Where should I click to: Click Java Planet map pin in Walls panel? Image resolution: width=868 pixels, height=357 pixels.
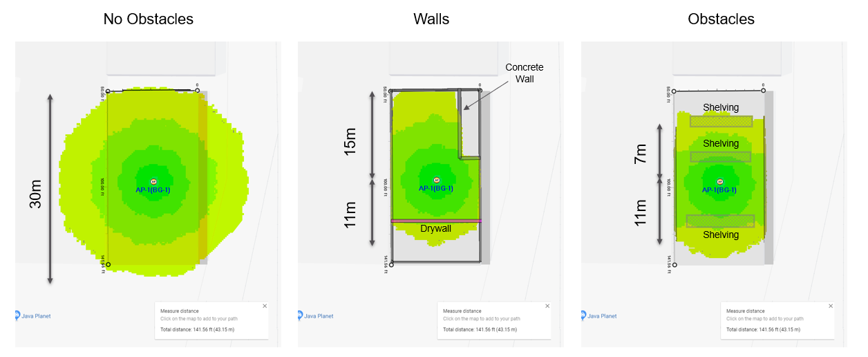pyautogui.click(x=301, y=315)
